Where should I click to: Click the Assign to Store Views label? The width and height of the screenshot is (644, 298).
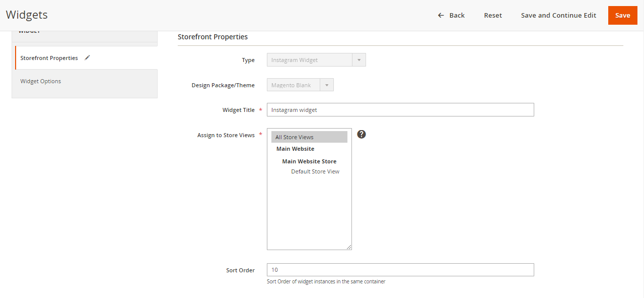pyautogui.click(x=226, y=135)
